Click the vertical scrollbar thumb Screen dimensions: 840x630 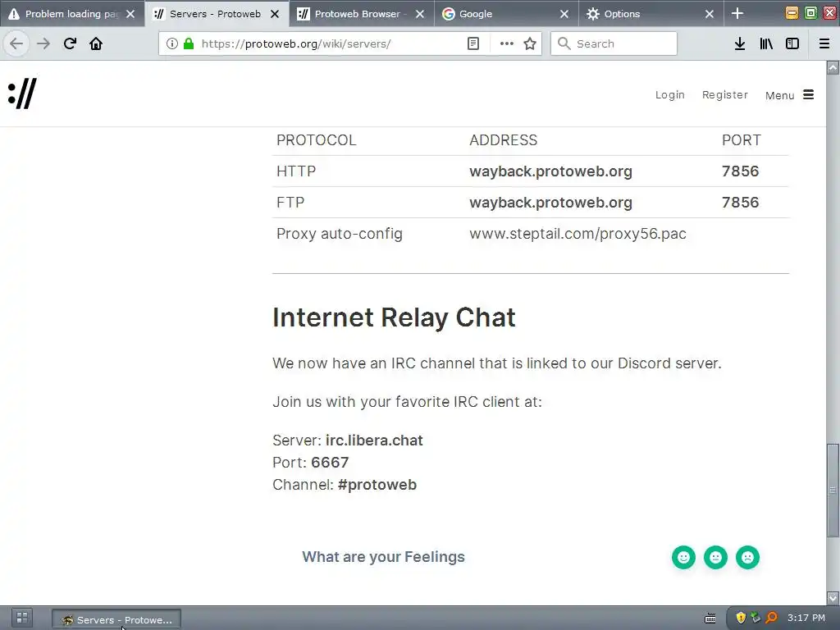tap(833, 490)
